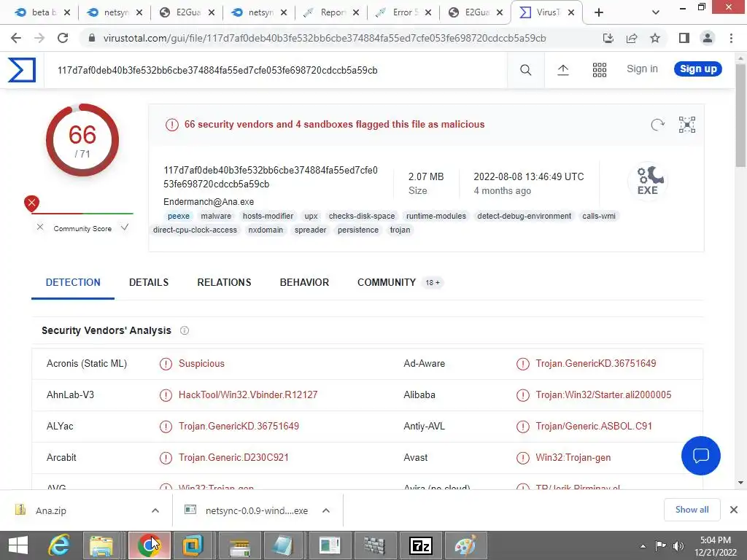
Task: Open the VirusTotal search magnifier icon
Action: click(525, 70)
